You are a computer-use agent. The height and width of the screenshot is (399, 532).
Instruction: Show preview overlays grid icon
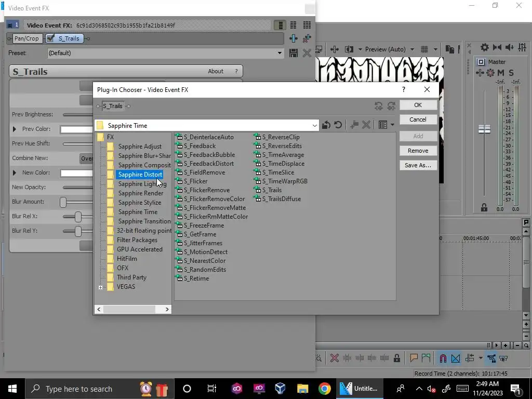click(x=424, y=49)
